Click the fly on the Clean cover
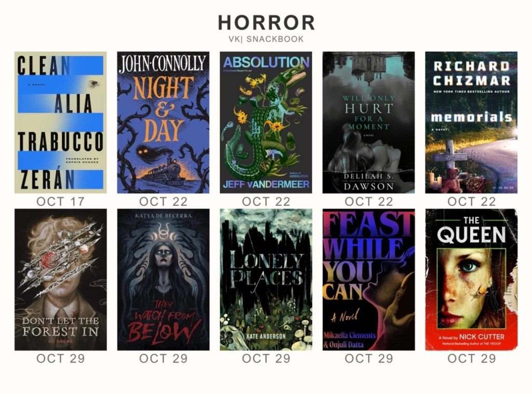The image size is (532, 394). tap(94, 84)
